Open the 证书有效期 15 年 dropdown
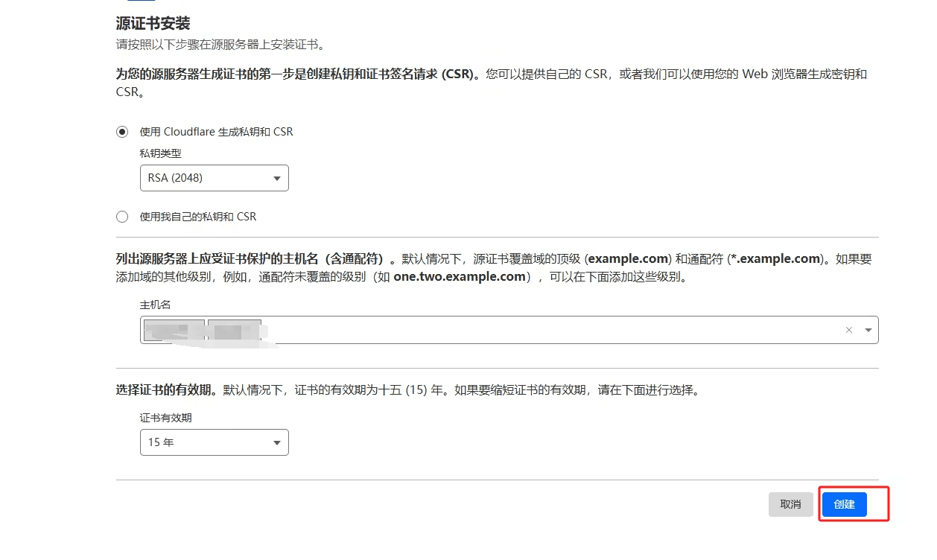 (214, 442)
